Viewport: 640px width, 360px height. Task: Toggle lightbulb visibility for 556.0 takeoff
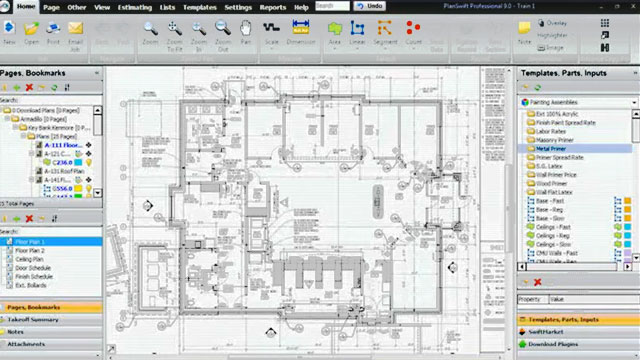(x=89, y=189)
